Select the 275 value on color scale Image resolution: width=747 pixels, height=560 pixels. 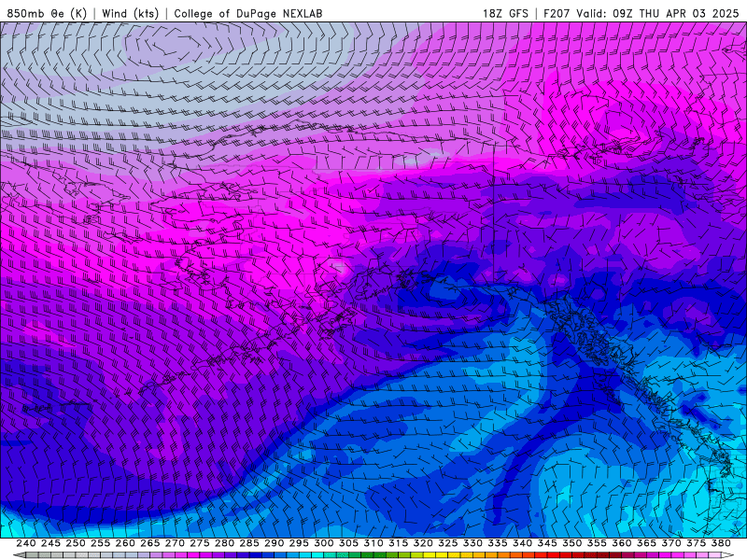tap(199, 543)
